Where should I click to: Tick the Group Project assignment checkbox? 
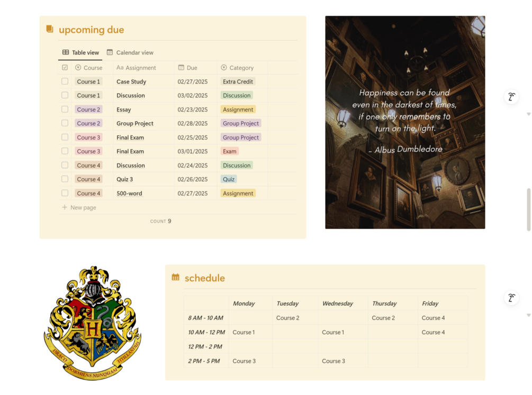point(65,123)
